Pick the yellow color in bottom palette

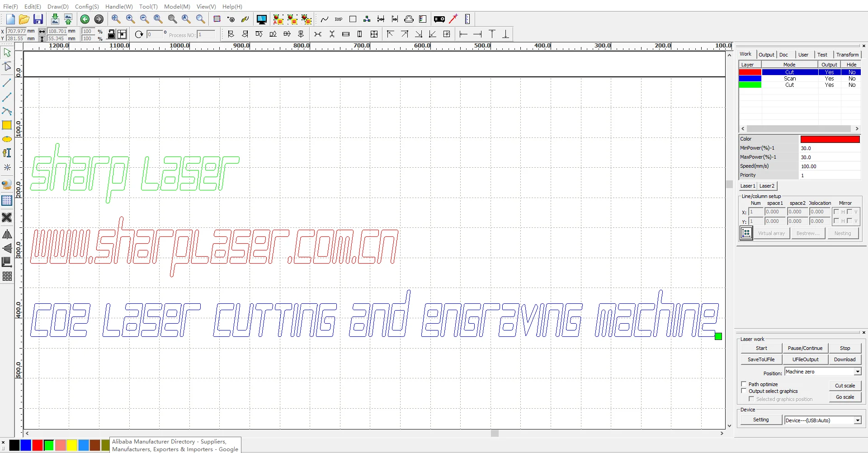[x=72, y=445]
